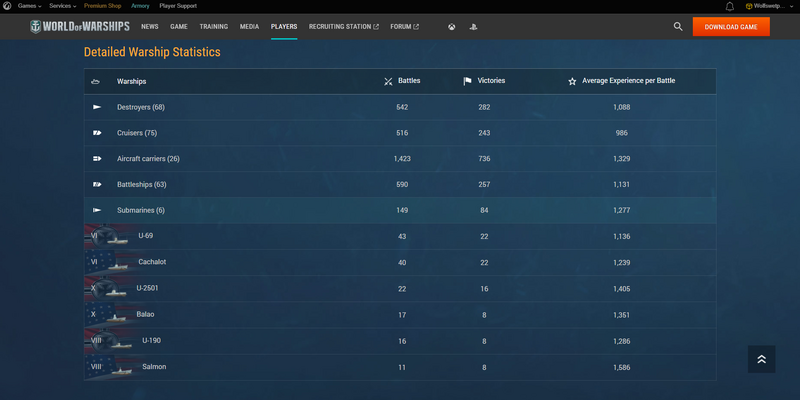The image size is (800, 400).
Task: Switch to the Players nav tab
Action: tap(284, 27)
